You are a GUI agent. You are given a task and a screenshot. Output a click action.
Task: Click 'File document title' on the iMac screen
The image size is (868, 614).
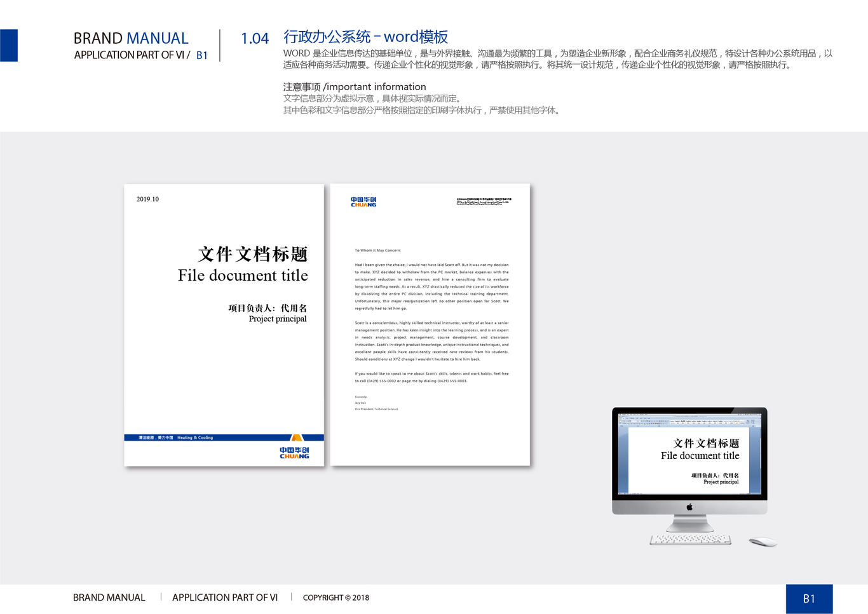point(700,456)
